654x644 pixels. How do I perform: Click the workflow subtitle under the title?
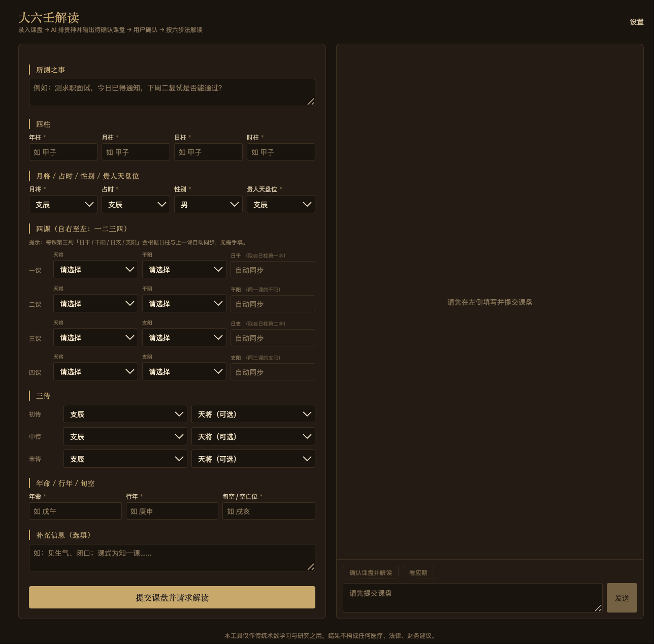tap(110, 30)
